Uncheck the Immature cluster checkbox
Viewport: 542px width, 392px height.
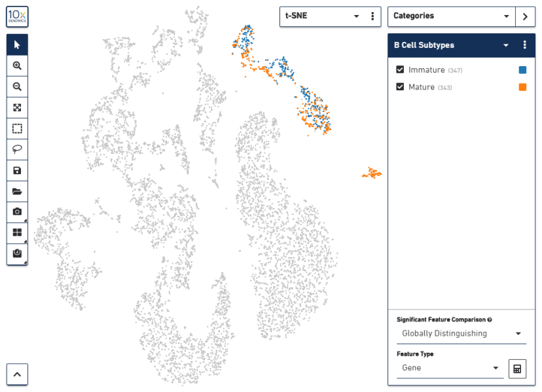coord(400,70)
